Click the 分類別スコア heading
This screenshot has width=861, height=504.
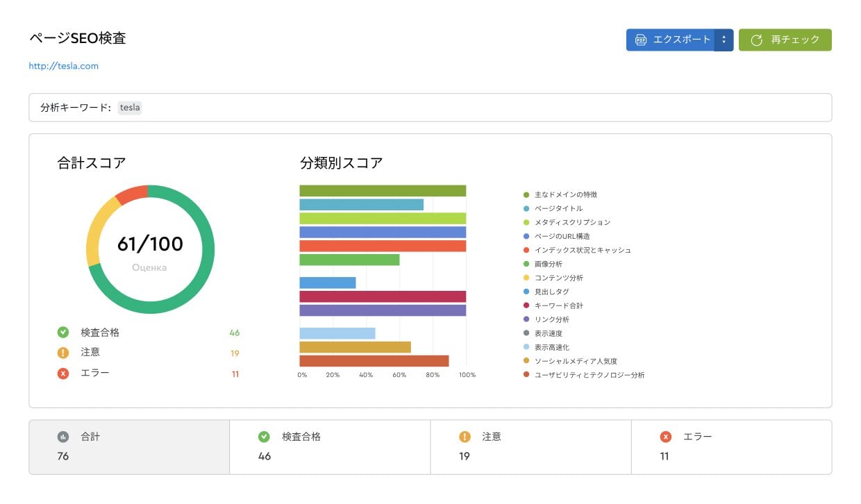pos(342,163)
